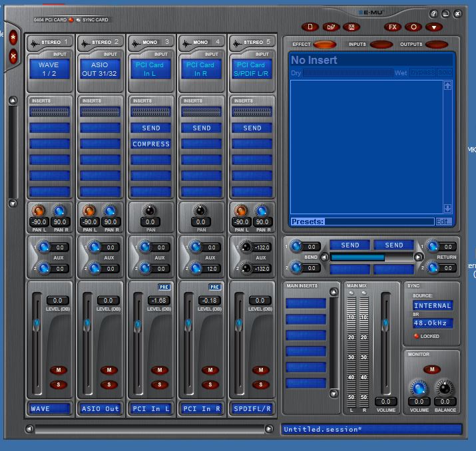Viewport: 476px width, 451px height.
Task: Select the SEND insert on strip 4
Action: point(201,128)
